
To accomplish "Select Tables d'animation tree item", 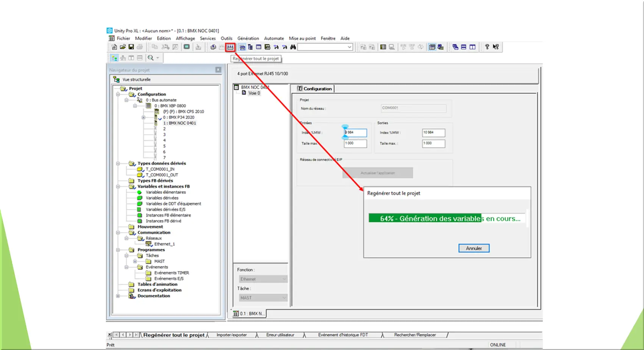I will pos(157,284).
